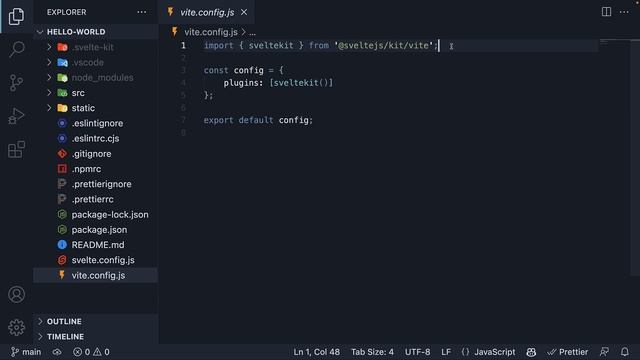The height and width of the screenshot is (360, 640).
Task: Click line number 1 in gutter
Action: (x=183, y=45)
